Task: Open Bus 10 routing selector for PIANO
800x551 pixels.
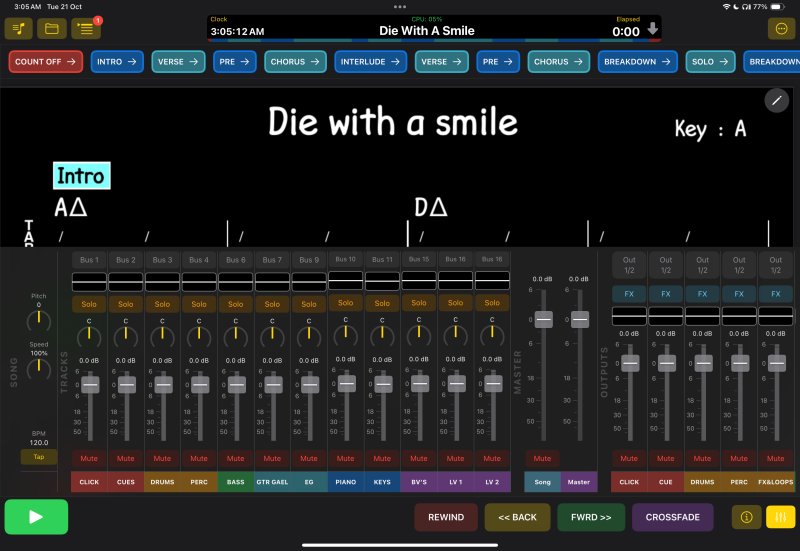Action: 346,259
